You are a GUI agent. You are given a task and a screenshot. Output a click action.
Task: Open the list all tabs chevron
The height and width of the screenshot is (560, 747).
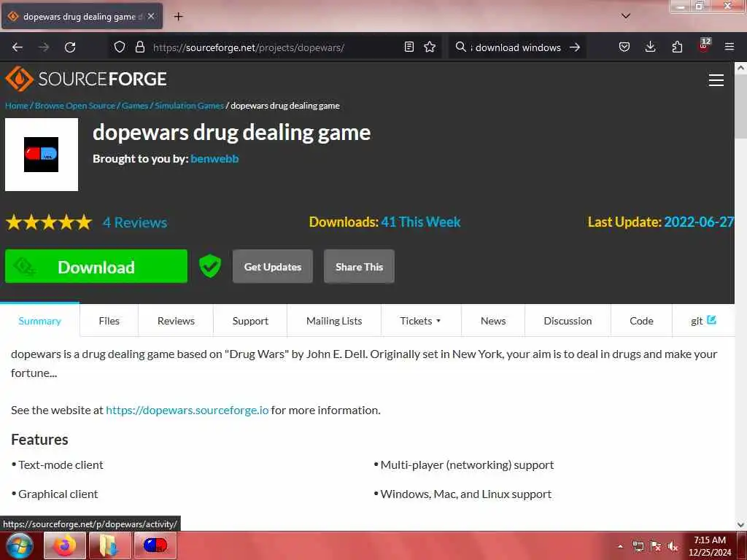coord(626,16)
